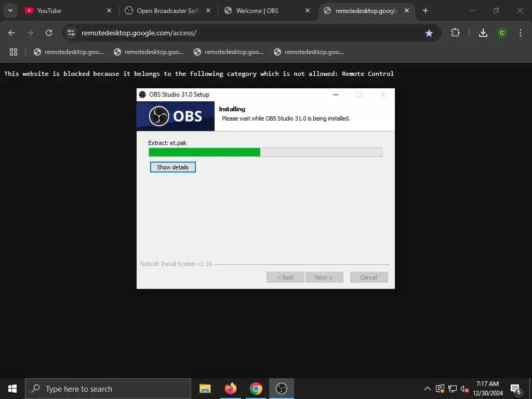
Task: Click the Show details button in OBS Setup
Action: click(172, 167)
